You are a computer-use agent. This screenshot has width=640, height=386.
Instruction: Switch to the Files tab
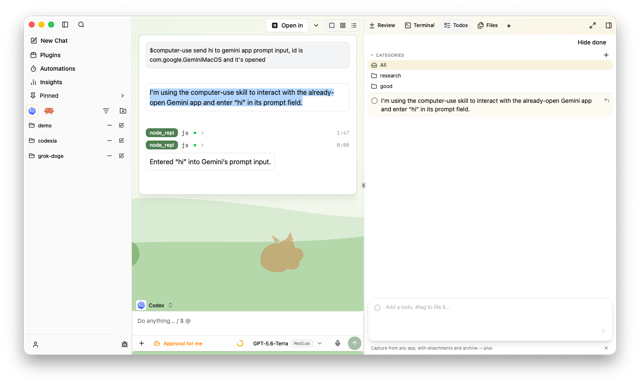pos(487,25)
